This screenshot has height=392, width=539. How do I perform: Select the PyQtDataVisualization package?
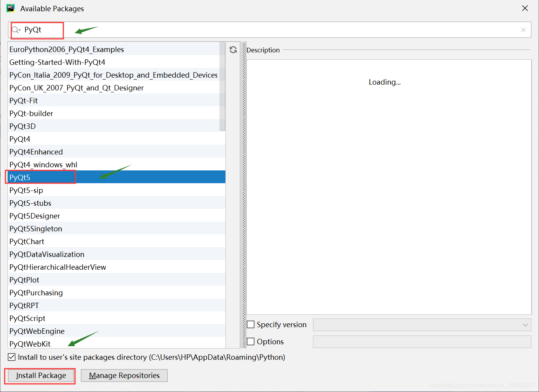click(x=117, y=254)
